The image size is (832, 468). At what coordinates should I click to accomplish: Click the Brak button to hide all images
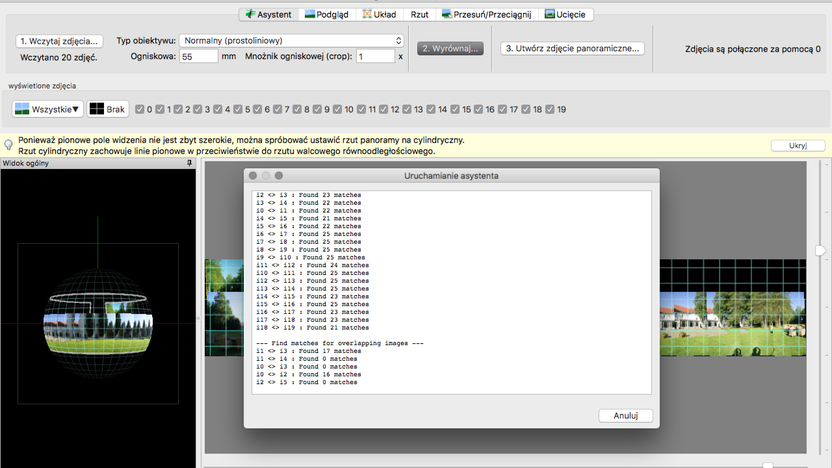coord(108,109)
